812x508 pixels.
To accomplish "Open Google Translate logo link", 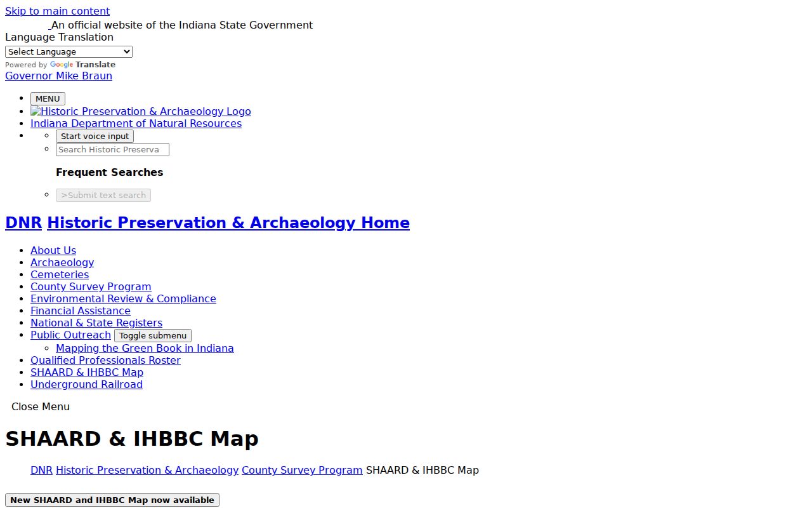I will tap(82, 65).
